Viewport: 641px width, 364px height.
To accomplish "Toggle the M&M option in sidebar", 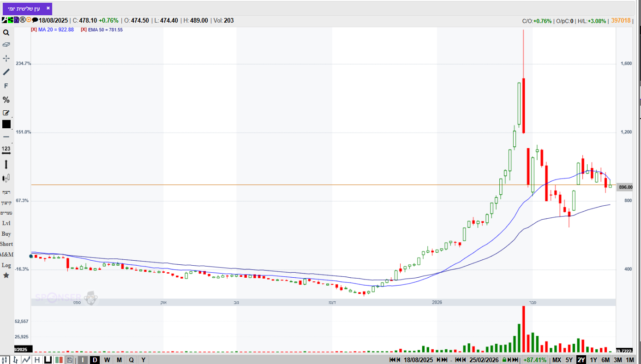I will (6, 255).
